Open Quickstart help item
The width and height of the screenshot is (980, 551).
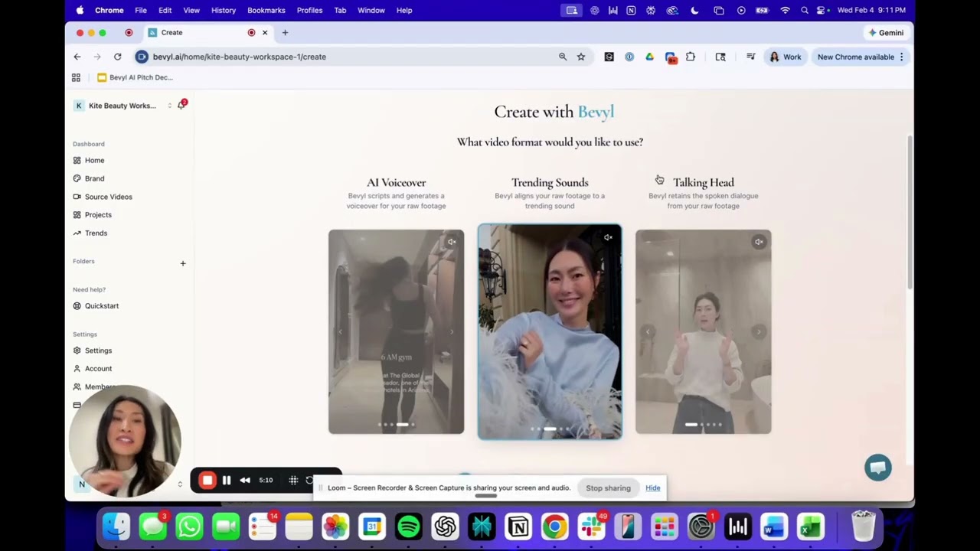tap(96, 306)
